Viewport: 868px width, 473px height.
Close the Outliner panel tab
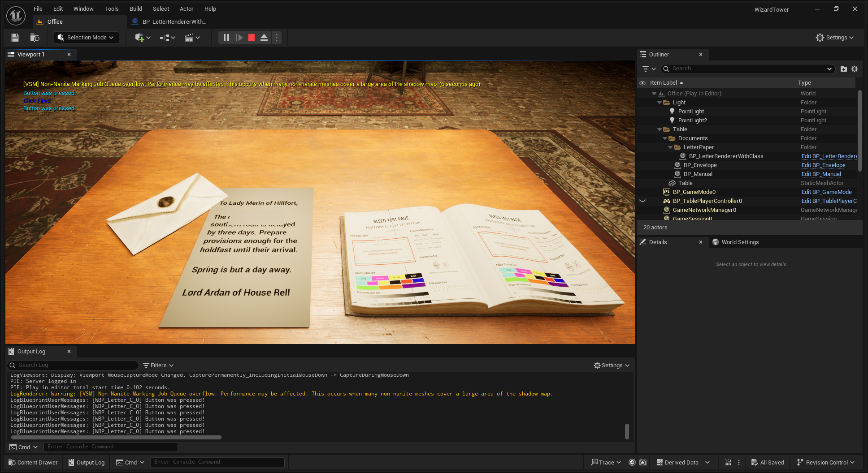(x=701, y=55)
